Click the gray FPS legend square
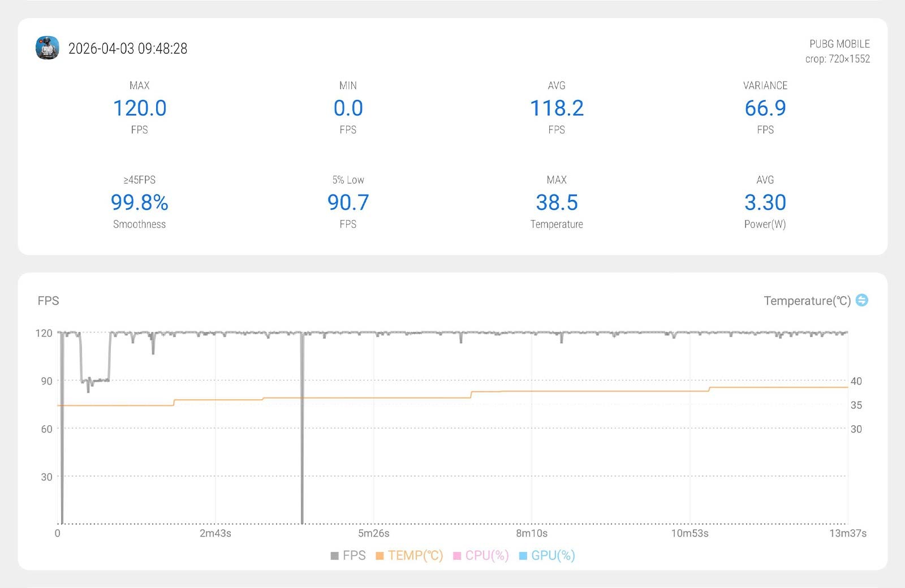The width and height of the screenshot is (905, 588). [334, 556]
